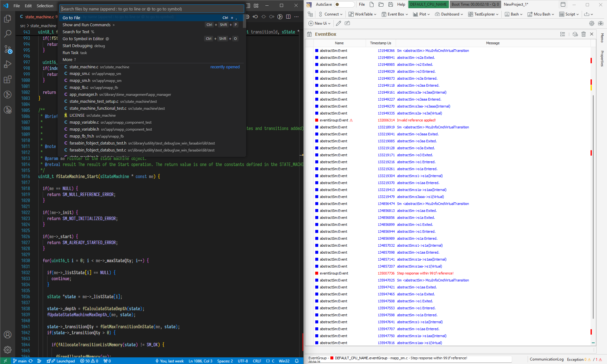Open File menu in right application
Screen dimensions: 607x364
[x=362, y=4]
